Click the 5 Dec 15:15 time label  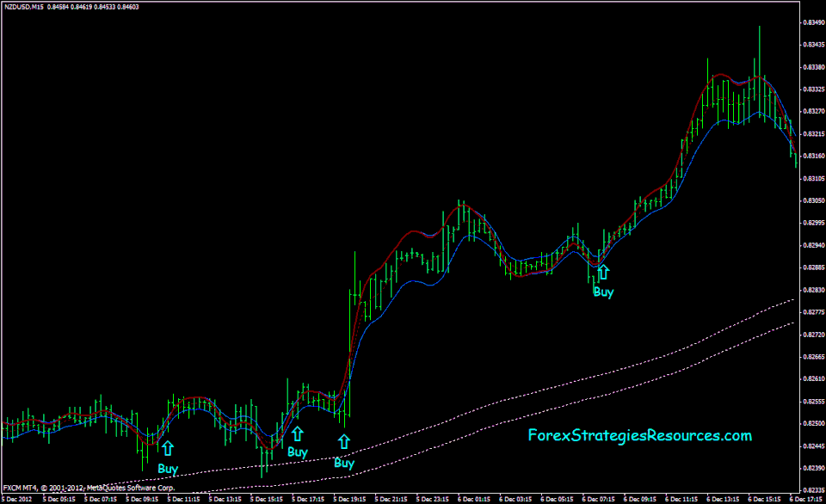[x=267, y=499]
